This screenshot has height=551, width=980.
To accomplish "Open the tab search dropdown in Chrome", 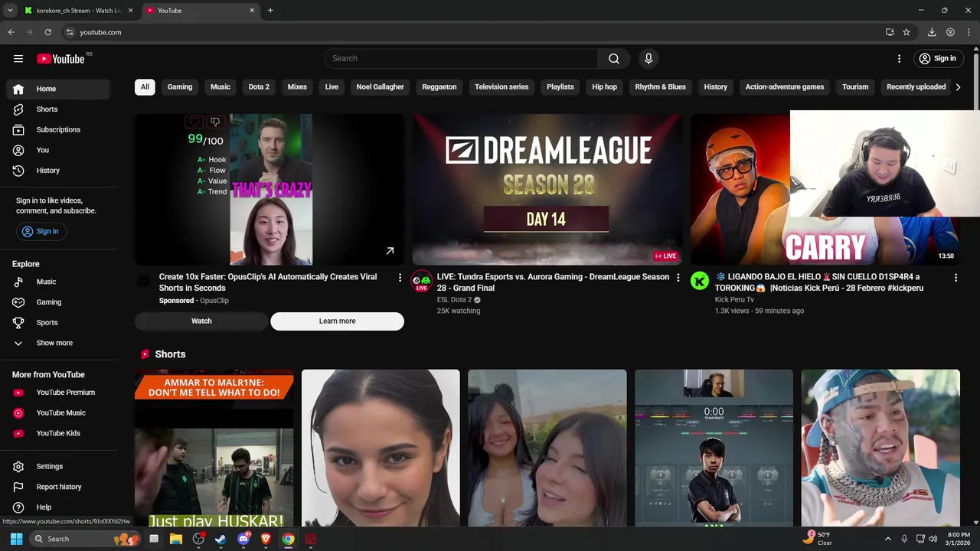I will click(10, 11).
